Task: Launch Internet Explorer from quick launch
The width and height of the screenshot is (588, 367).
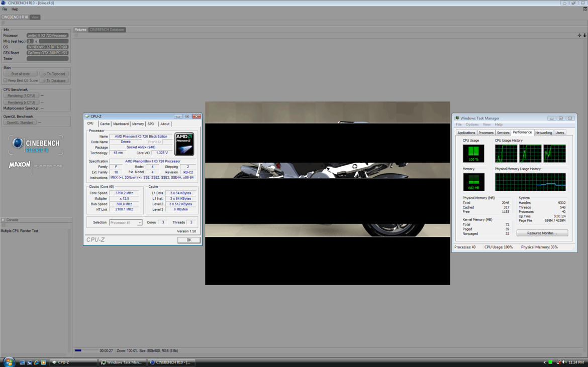Action: coord(36,362)
